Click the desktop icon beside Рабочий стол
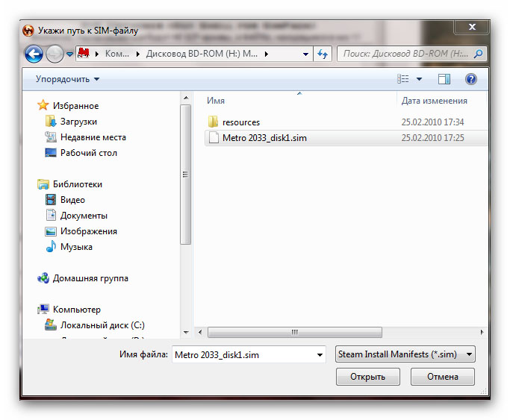Screen dimensions: 510x420 click(51, 152)
